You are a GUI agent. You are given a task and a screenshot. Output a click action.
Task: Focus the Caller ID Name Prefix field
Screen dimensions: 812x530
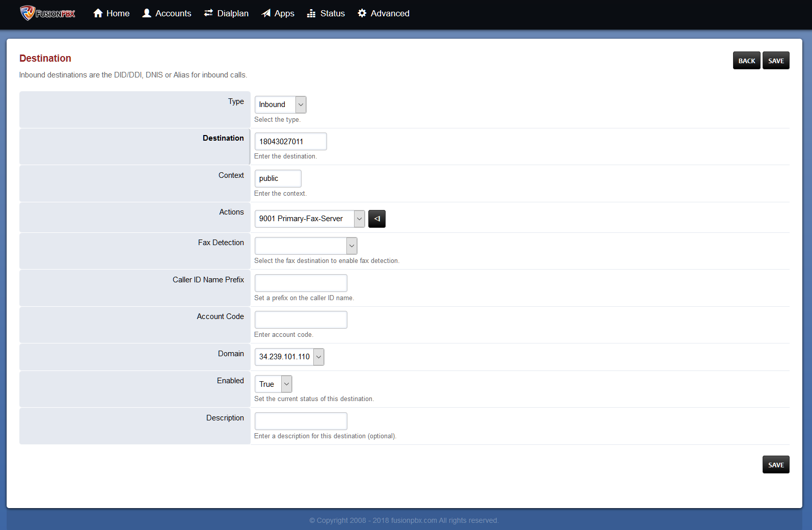[x=301, y=283]
